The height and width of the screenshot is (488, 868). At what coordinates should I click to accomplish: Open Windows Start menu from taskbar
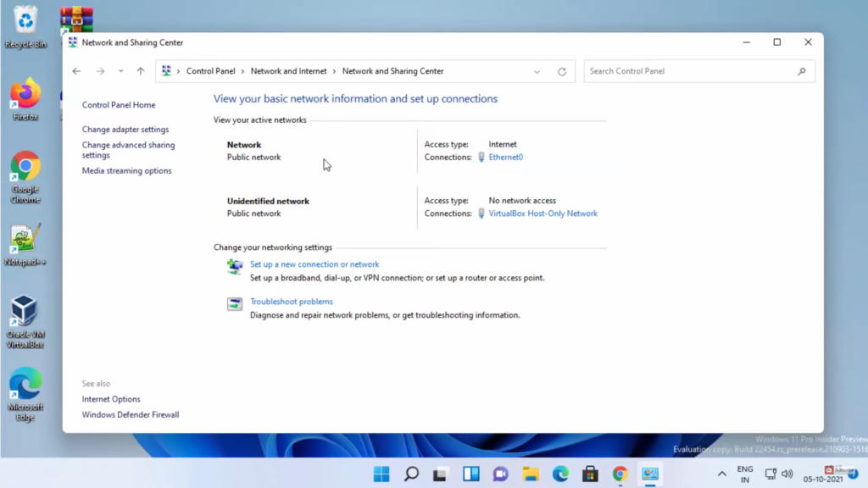(x=381, y=474)
